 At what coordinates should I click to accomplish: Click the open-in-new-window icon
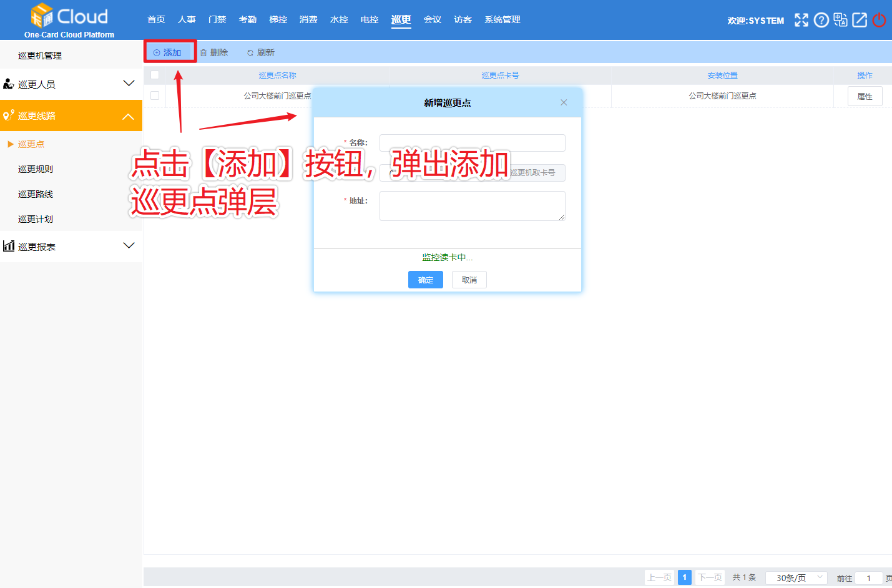[860, 20]
